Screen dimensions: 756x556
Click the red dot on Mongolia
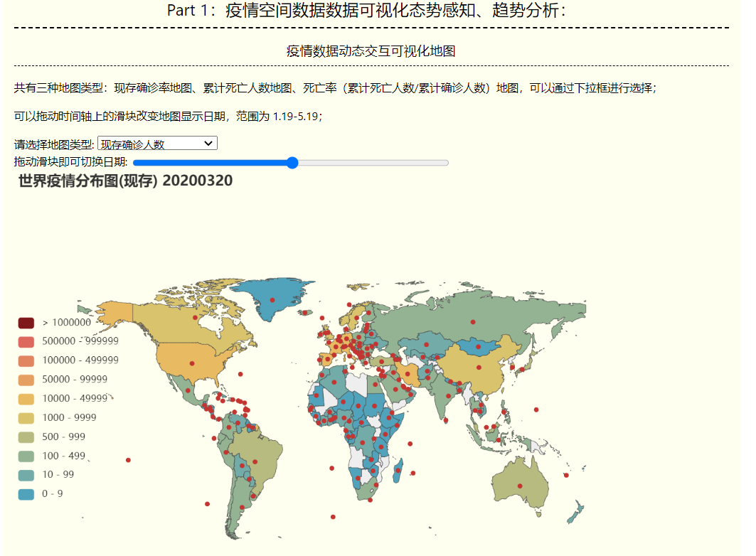click(479, 346)
